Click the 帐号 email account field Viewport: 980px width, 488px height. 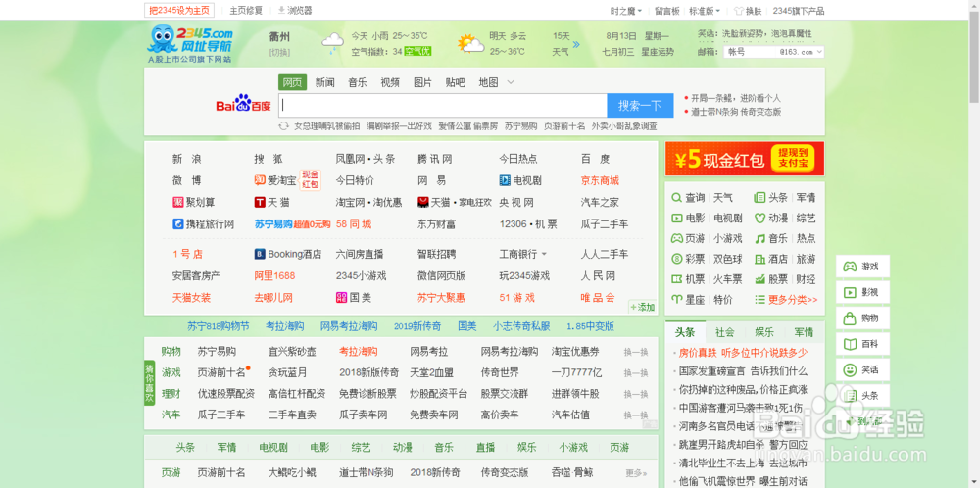[751, 53]
